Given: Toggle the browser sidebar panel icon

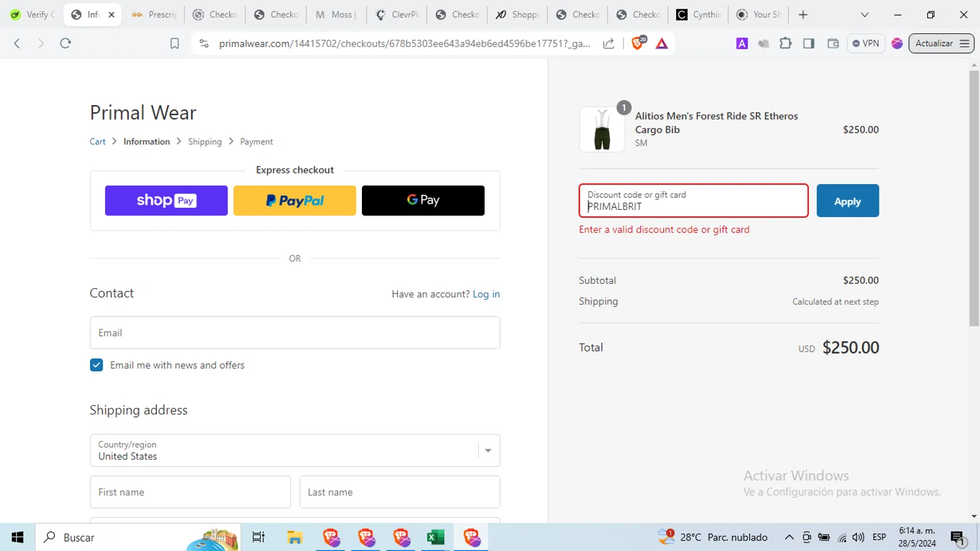Looking at the screenshot, I should point(809,43).
